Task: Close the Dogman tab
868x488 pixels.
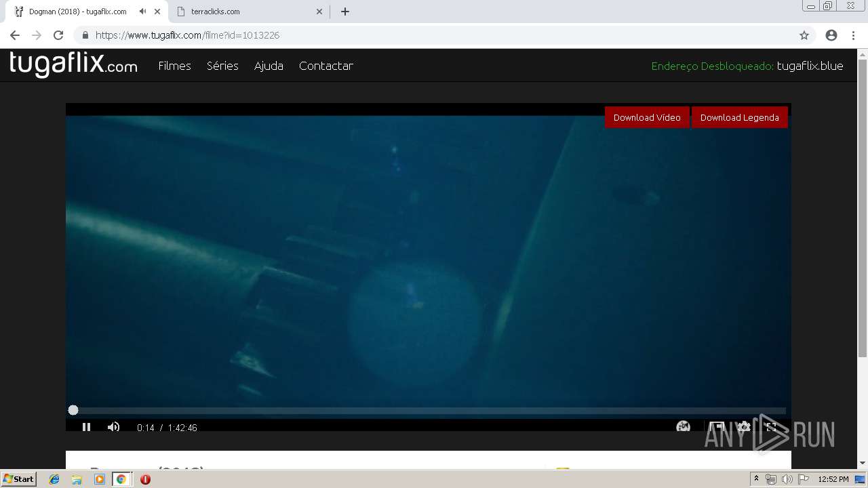Action: tap(157, 12)
